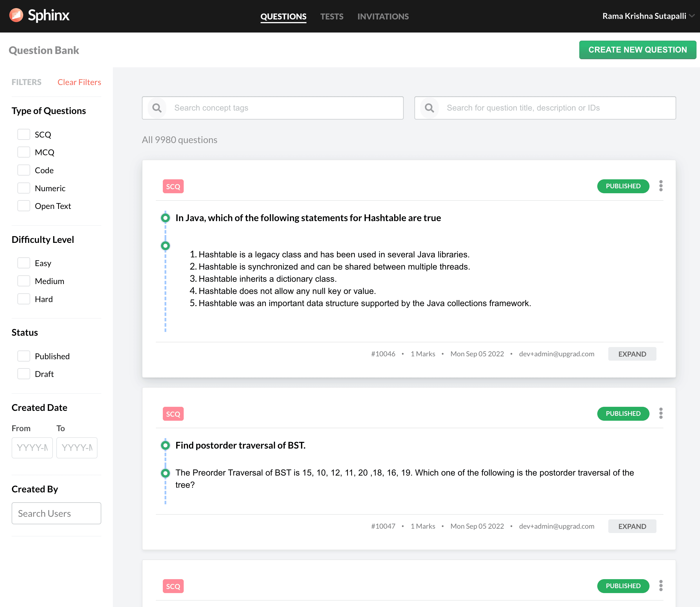Switch to the Tests tab
700x607 pixels.
tap(332, 17)
